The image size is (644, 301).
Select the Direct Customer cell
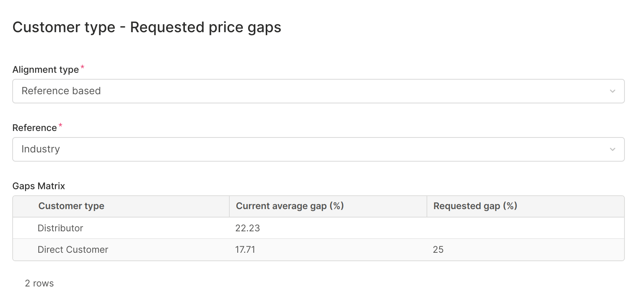pyautogui.click(x=73, y=250)
